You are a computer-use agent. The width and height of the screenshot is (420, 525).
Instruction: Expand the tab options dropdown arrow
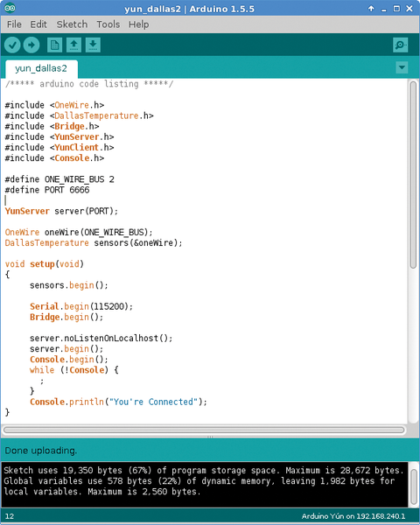[402, 67]
